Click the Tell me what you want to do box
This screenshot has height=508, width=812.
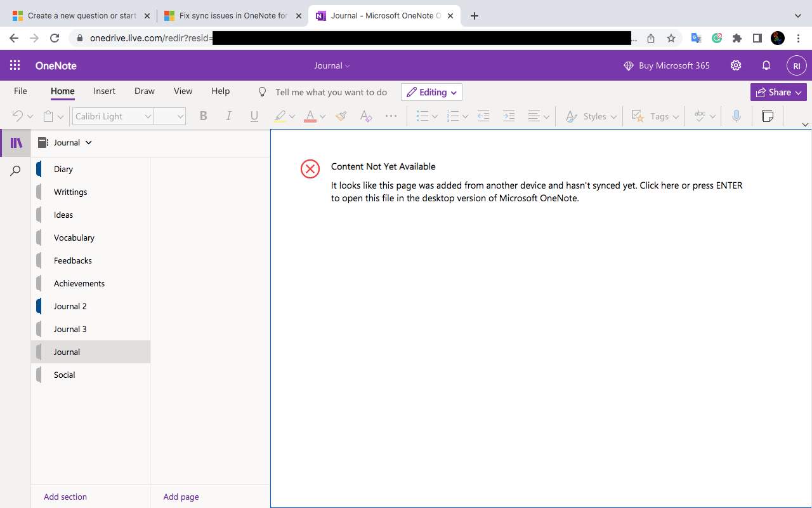[331, 92]
